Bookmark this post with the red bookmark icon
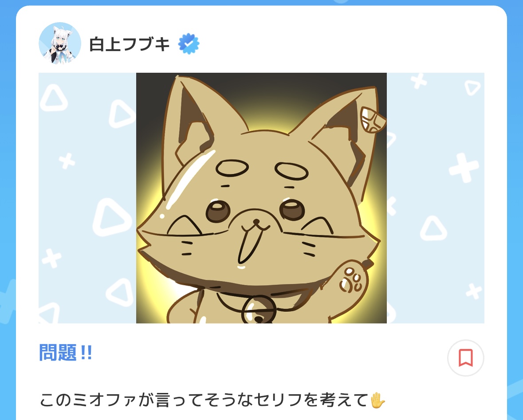 [x=466, y=358]
